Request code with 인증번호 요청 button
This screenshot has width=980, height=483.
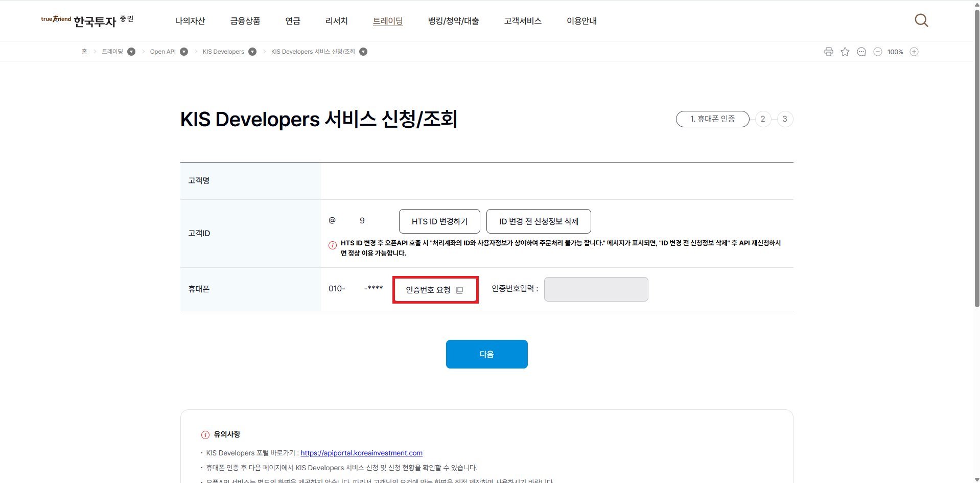click(435, 290)
